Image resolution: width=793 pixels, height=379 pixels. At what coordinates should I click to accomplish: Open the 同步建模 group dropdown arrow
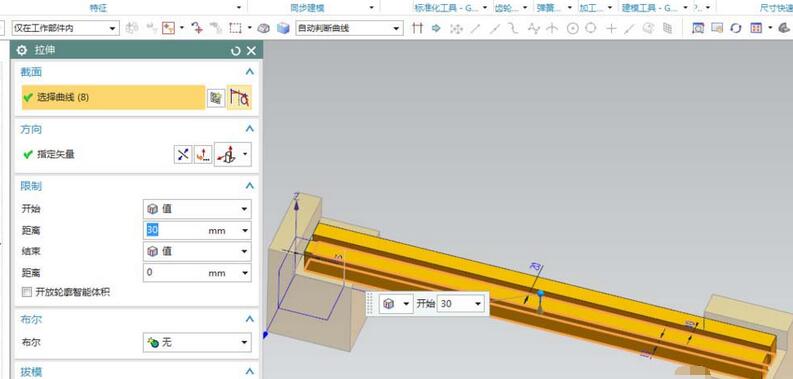tap(372, 8)
